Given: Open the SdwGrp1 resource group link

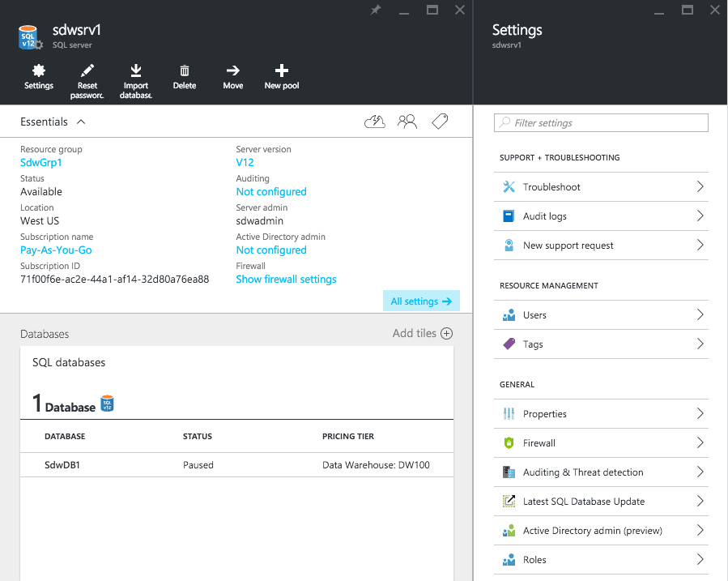Looking at the screenshot, I should [x=40, y=163].
